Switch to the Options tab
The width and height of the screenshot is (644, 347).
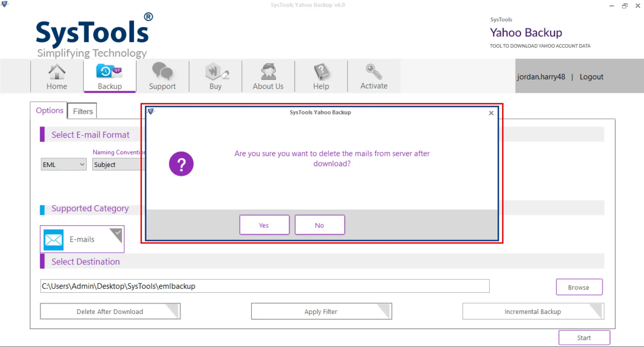point(49,110)
